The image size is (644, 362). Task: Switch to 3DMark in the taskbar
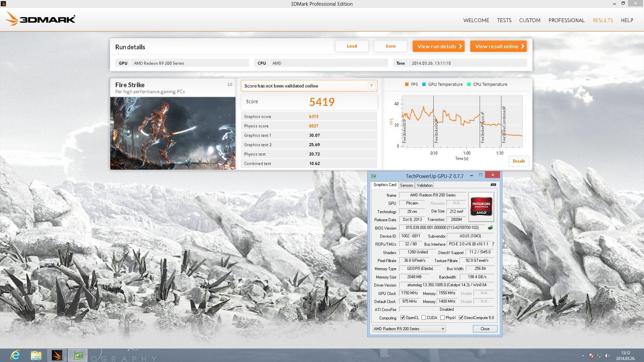coord(57,355)
